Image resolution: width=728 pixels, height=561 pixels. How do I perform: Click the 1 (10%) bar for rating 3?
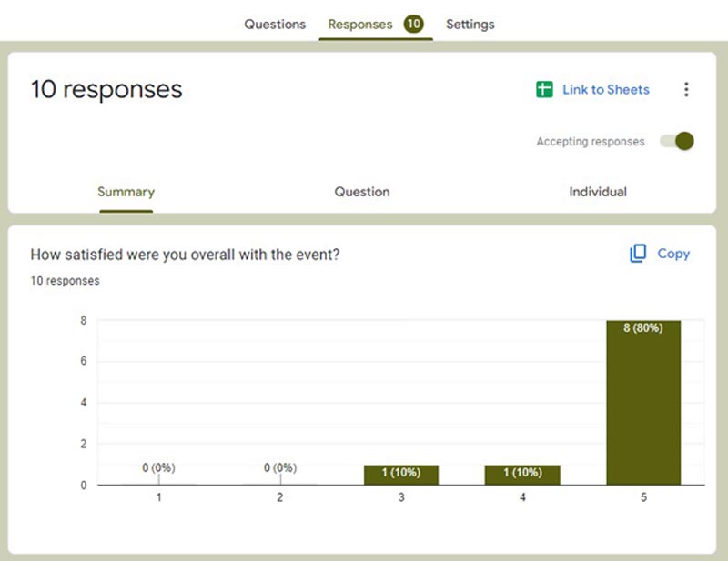401,475
